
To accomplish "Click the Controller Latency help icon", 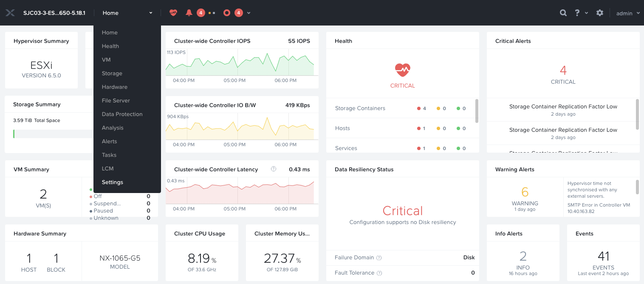I will [x=274, y=169].
